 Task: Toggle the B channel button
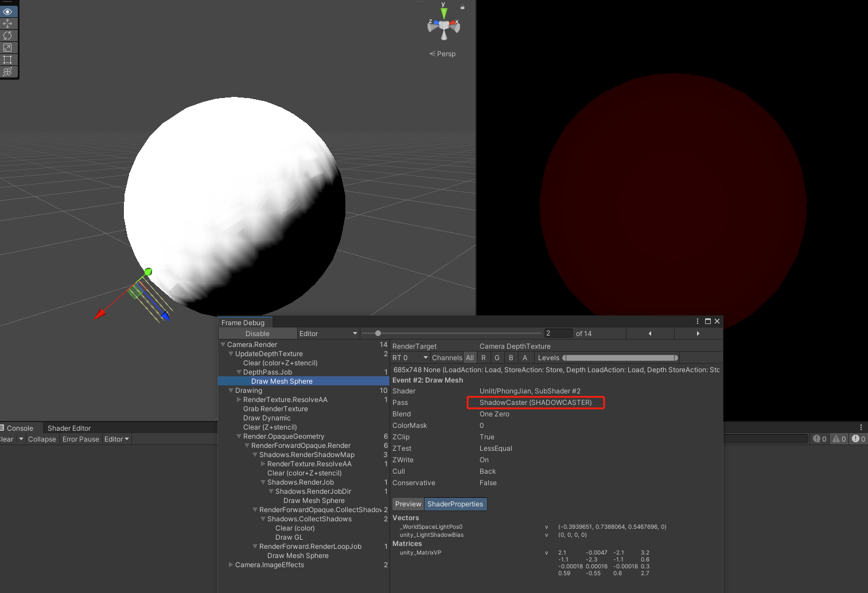511,358
